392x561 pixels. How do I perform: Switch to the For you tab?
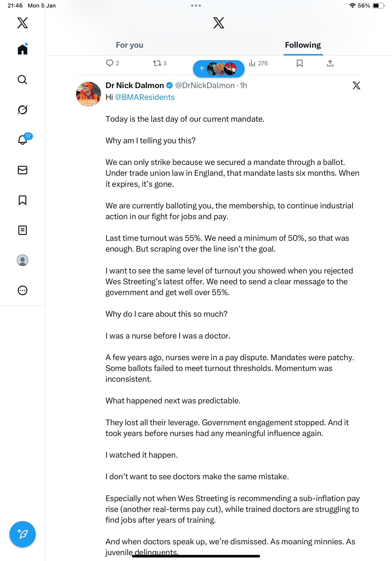pyautogui.click(x=129, y=45)
